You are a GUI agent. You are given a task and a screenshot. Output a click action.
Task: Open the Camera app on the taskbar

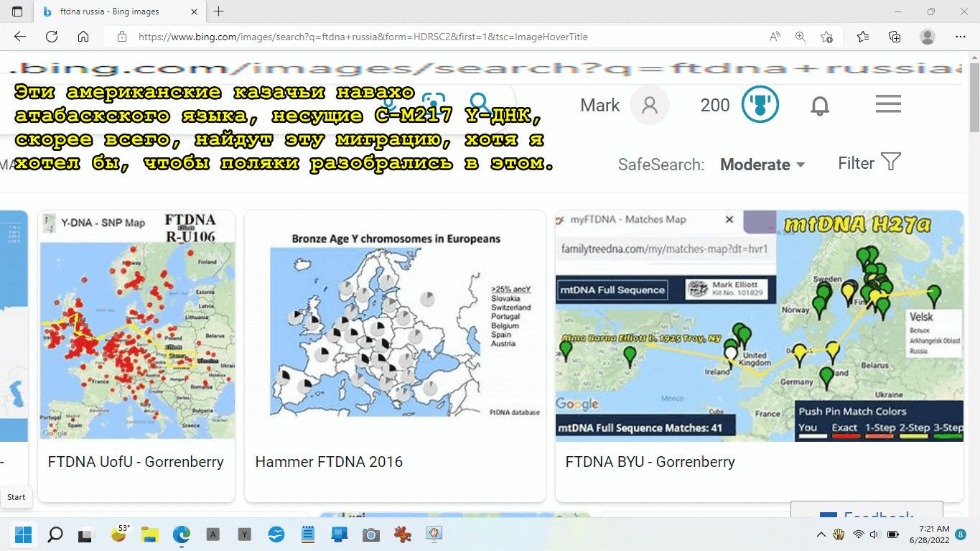pyautogui.click(x=371, y=534)
